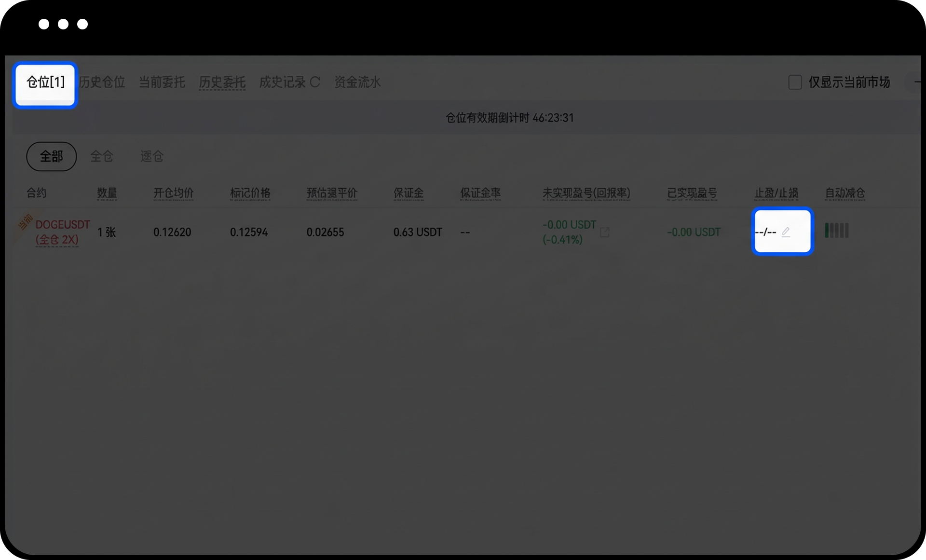Click the 全仓 2X leverage label

pyautogui.click(x=57, y=240)
